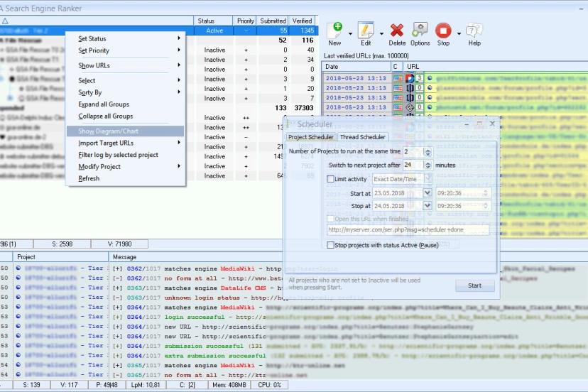Click Number of Projects value field
The width and height of the screenshot is (588, 392).
coord(413,151)
